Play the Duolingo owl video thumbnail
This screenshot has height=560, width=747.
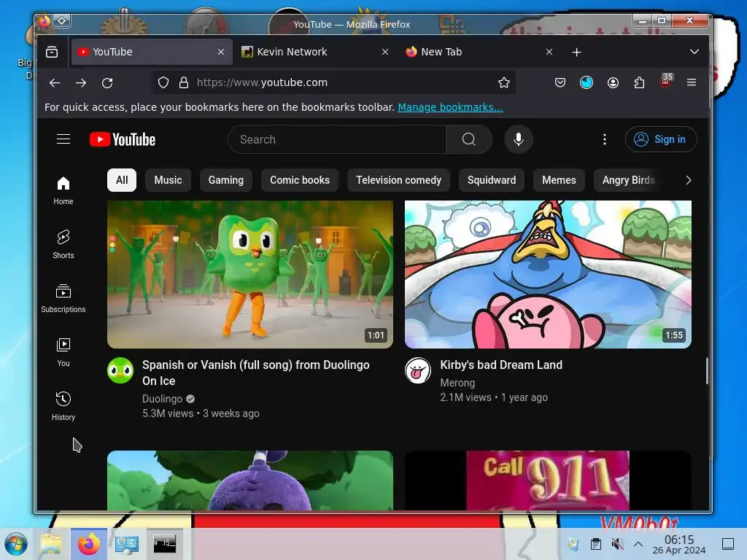(250, 274)
